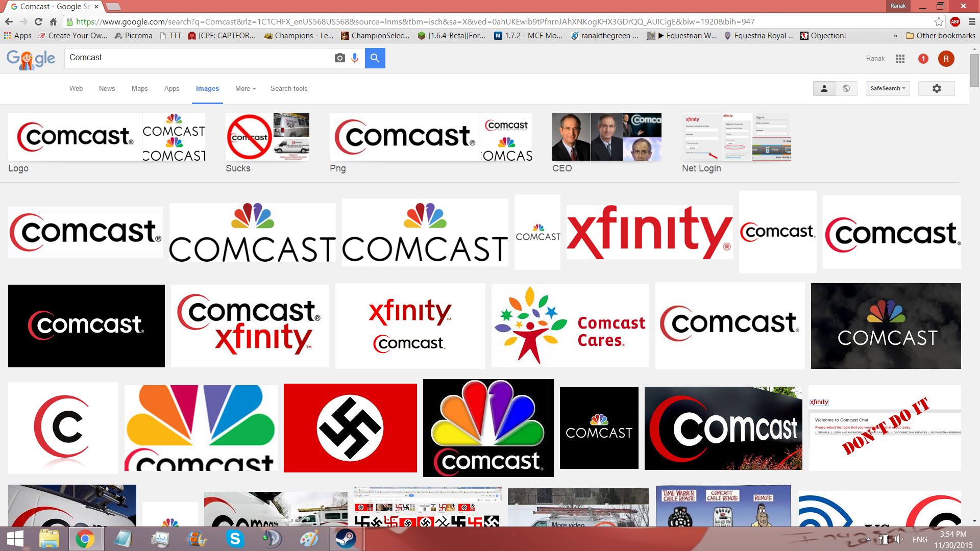Click the Google voice search icon
Screen dimensions: 980x551
pos(355,58)
